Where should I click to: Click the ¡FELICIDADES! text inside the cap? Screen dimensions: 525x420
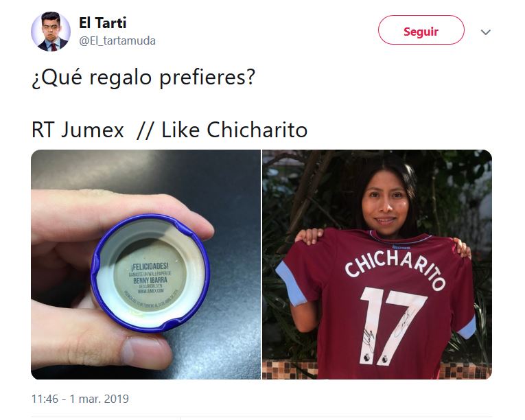(150, 266)
